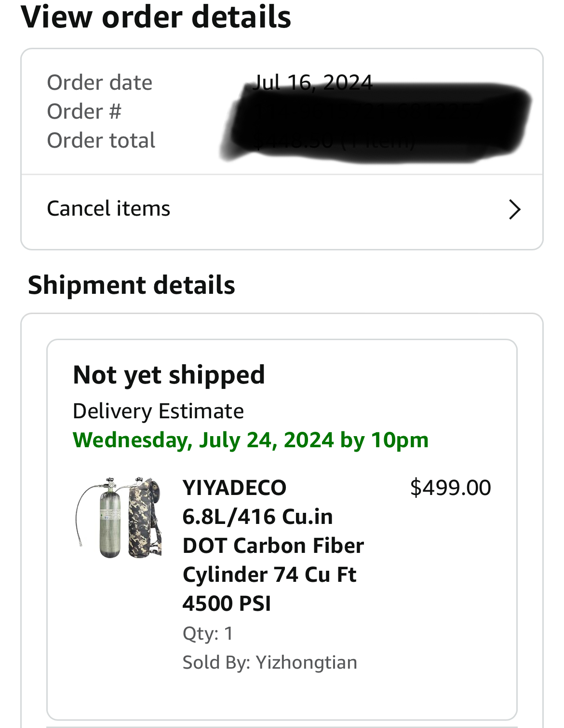Open the Cancel items option
The height and width of the screenshot is (728, 564).
coord(282,209)
